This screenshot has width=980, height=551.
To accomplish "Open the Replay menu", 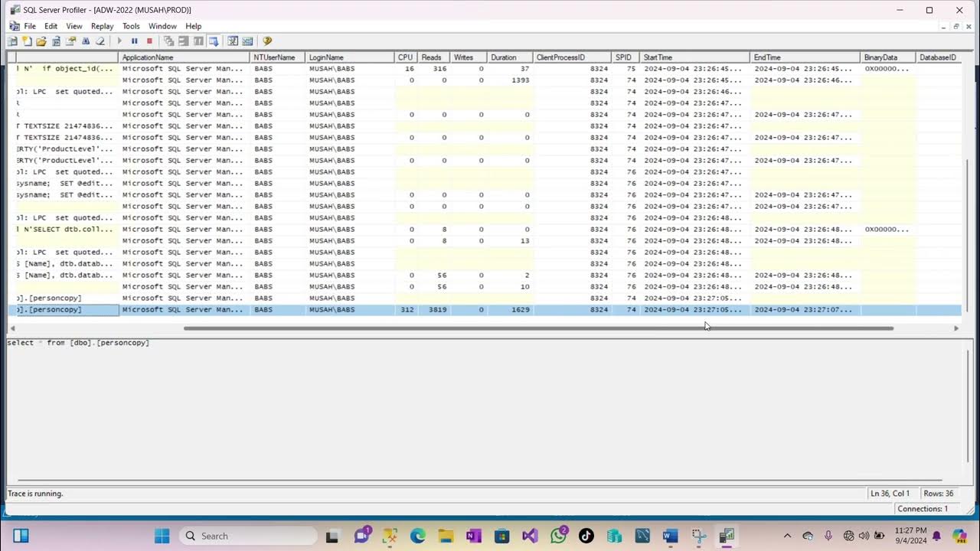I will [102, 26].
